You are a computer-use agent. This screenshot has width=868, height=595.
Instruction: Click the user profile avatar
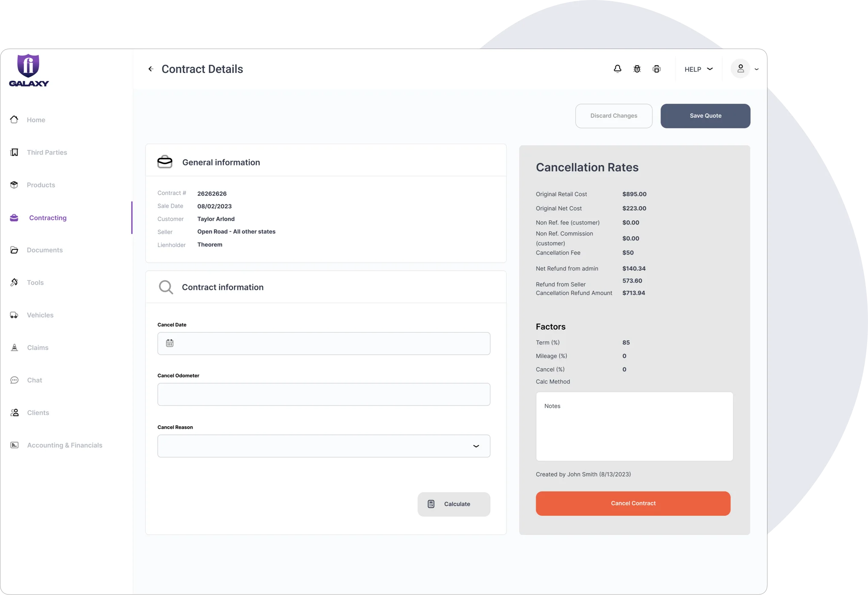tap(740, 69)
